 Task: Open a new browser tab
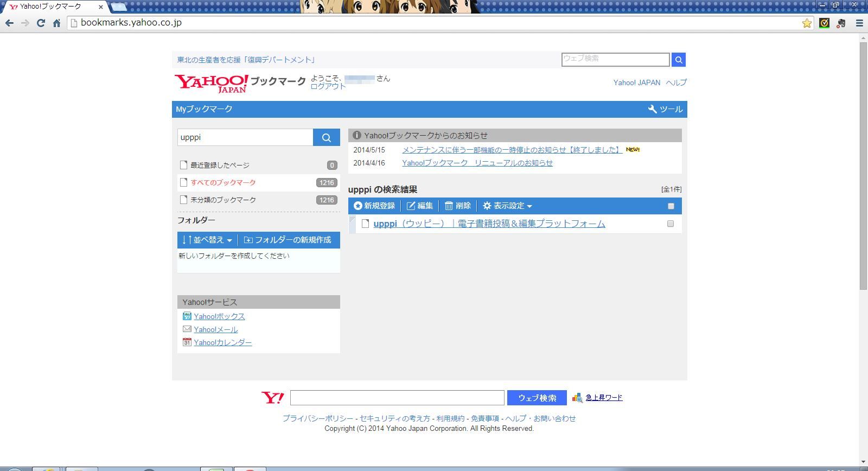tap(119, 7)
